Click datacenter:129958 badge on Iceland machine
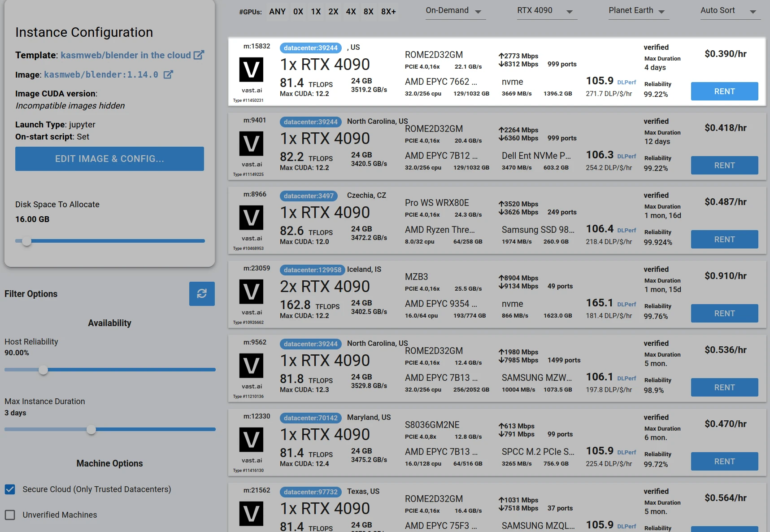770x532 pixels. 313,270
